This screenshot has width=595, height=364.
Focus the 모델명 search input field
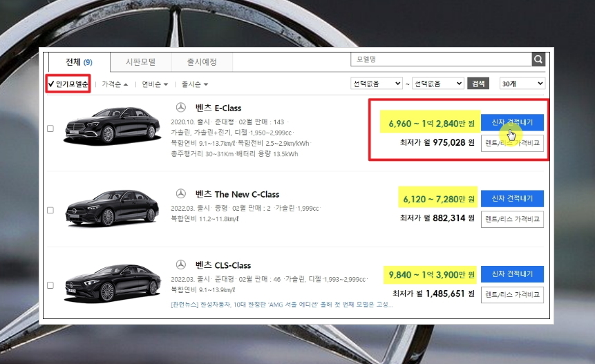pos(442,59)
